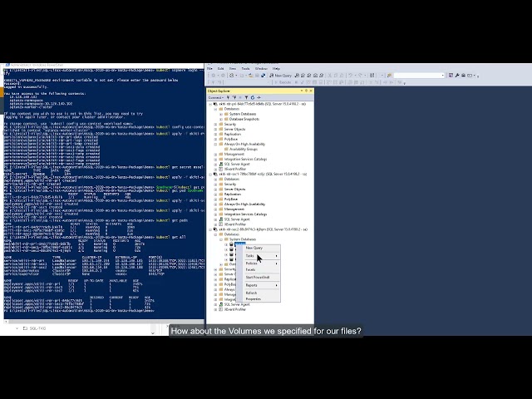Image resolution: width=532 pixels, height=399 pixels.
Task: Select Always On High Availability under sec1 server
Action: tap(244, 204)
